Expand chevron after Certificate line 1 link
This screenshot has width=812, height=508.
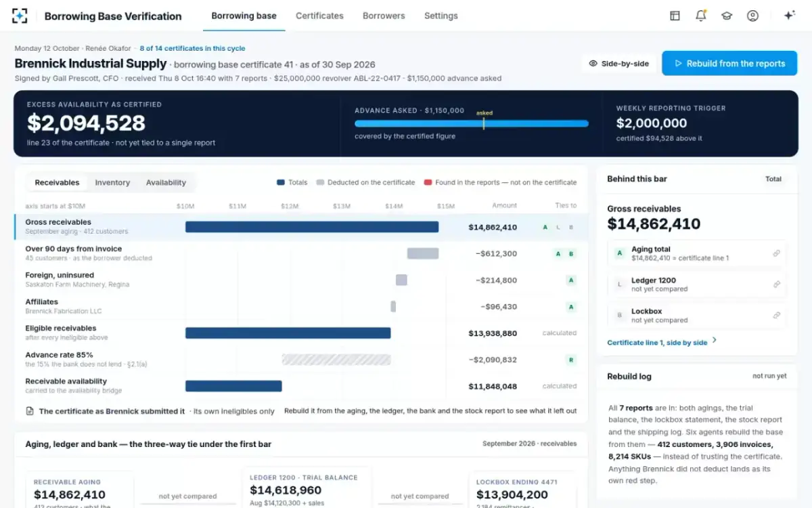click(715, 341)
